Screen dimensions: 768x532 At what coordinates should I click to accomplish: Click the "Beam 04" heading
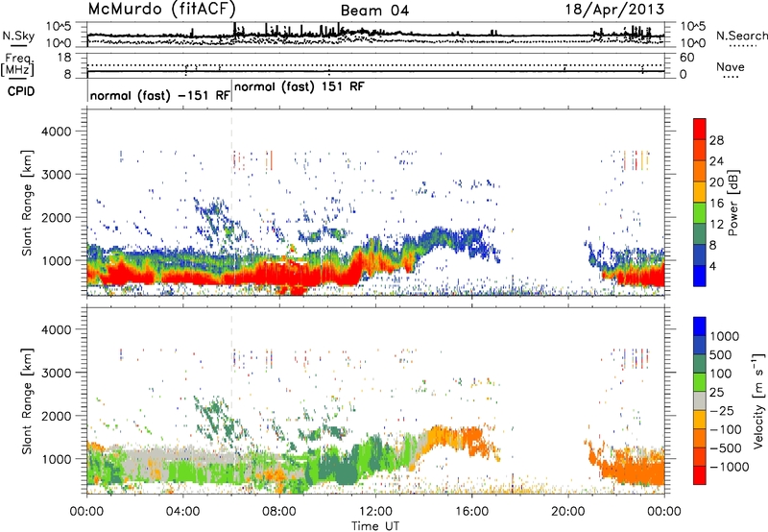(x=374, y=11)
